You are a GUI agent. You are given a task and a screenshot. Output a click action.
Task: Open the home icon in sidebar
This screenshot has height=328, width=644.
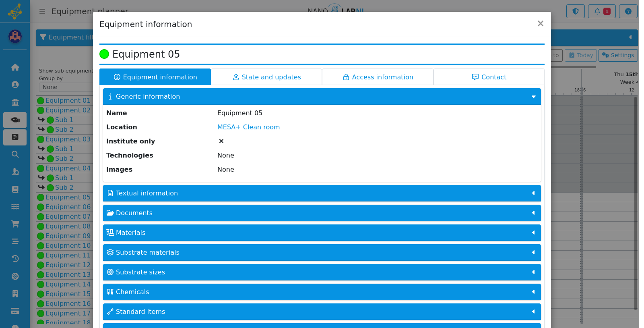coord(15,67)
